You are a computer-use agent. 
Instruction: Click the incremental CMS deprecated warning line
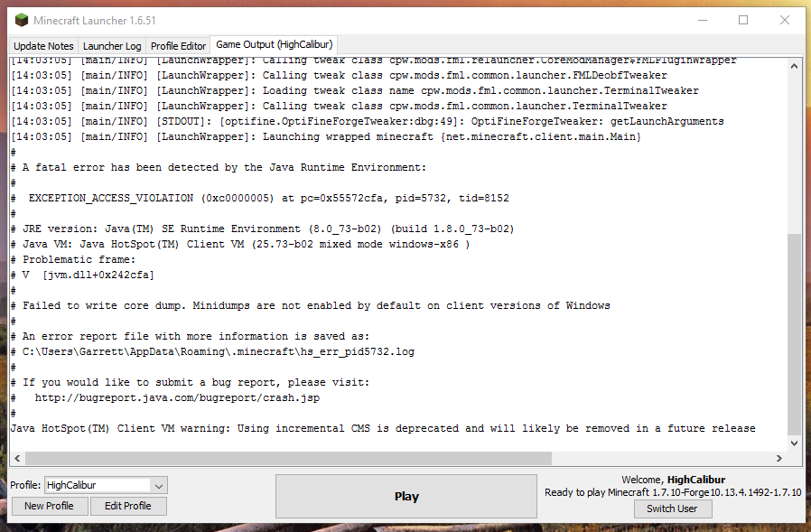[x=383, y=428]
